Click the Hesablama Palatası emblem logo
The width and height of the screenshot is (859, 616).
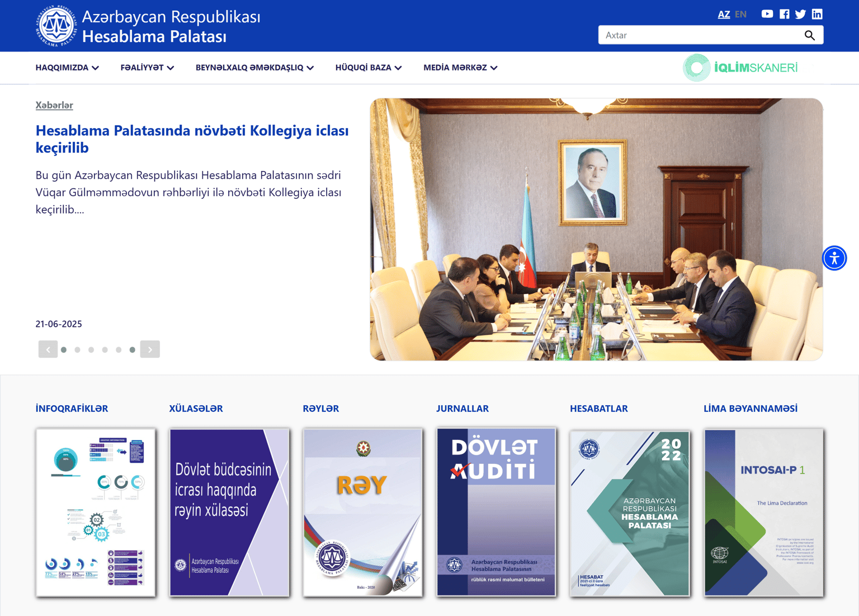(x=56, y=26)
